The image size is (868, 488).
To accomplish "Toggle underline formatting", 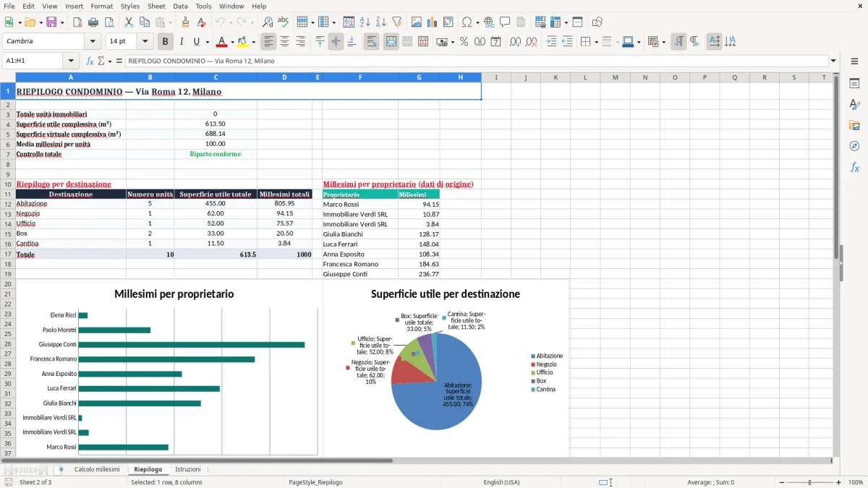I will [196, 42].
